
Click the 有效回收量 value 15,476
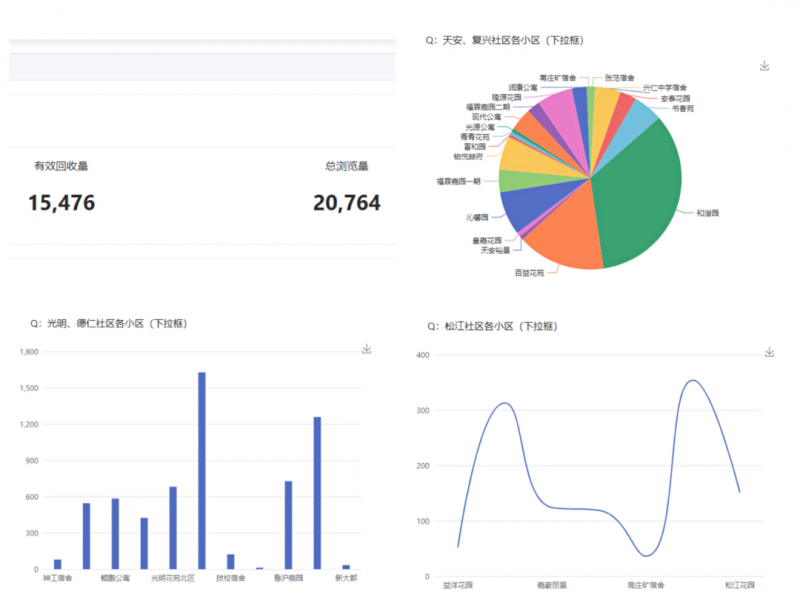pos(62,203)
